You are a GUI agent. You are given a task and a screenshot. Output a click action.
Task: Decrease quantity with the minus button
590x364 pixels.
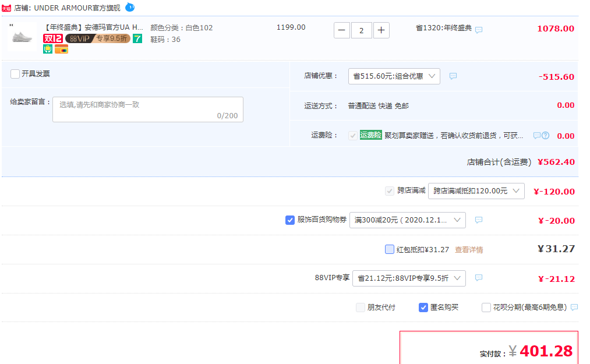(342, 30)
